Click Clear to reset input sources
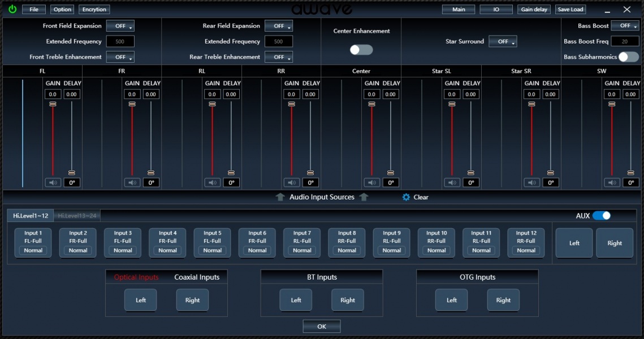 (x=421, y=197)
